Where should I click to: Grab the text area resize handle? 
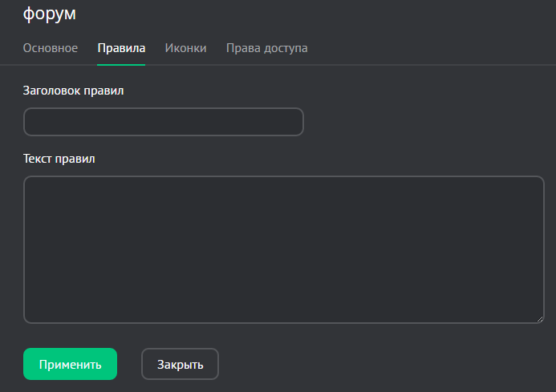pos(540,318)
